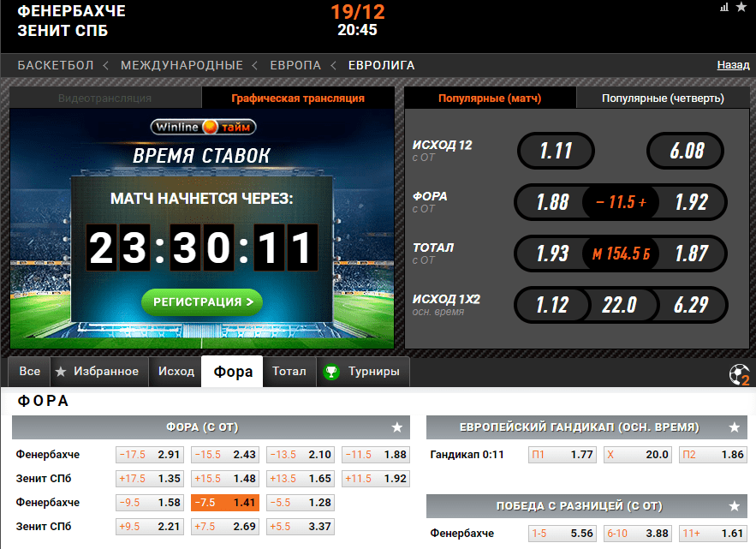Viewport: 756px width, 549px height.
Task: Add match to favorites with header star
Action: (x=741, y=7)
